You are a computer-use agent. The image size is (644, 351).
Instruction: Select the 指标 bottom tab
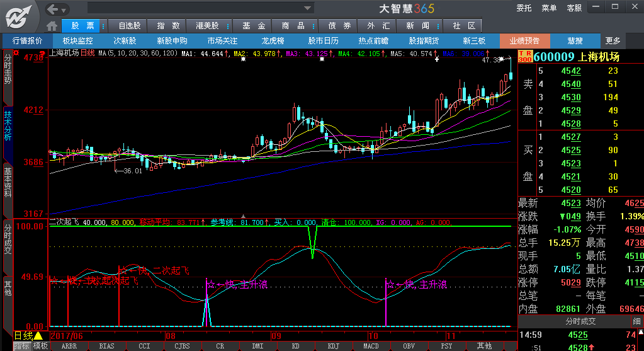point(22,346)
